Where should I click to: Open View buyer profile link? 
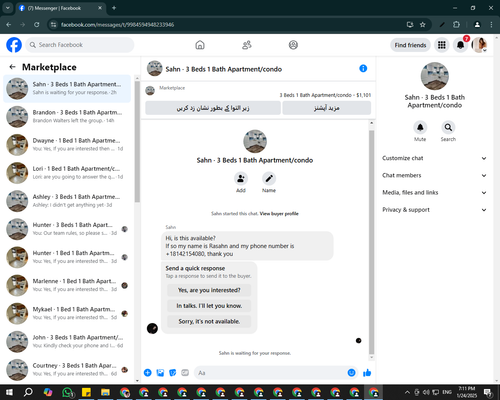279,214
